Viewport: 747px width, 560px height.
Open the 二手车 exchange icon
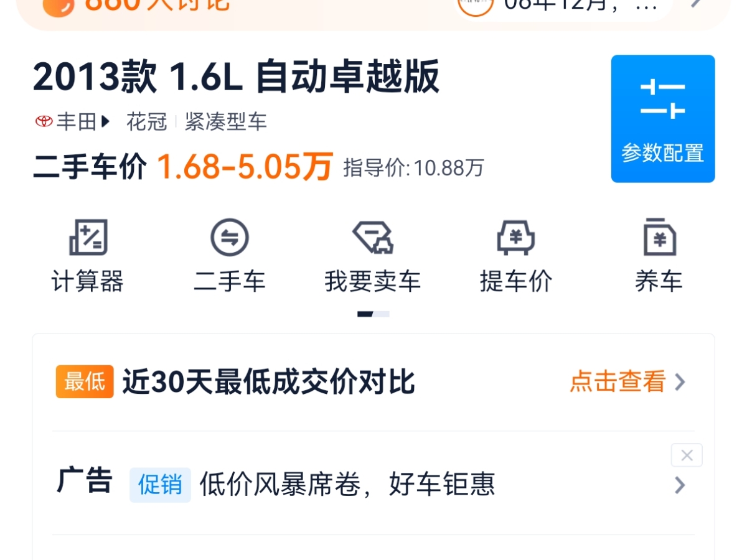click(x=230, y=237)
